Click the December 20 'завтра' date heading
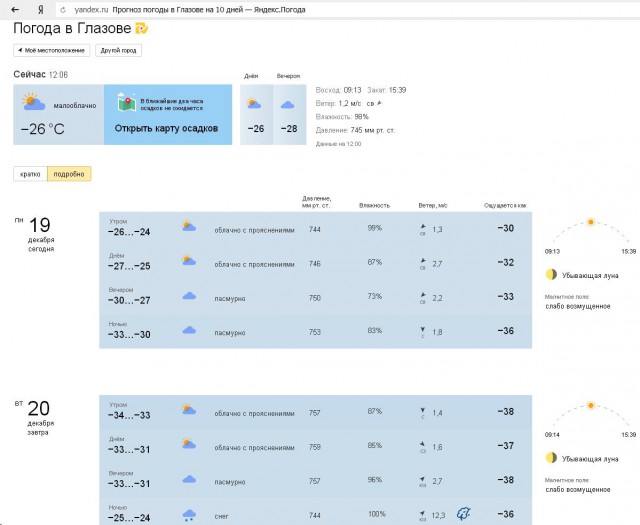 pyautogui.click(x=38, y=416)
